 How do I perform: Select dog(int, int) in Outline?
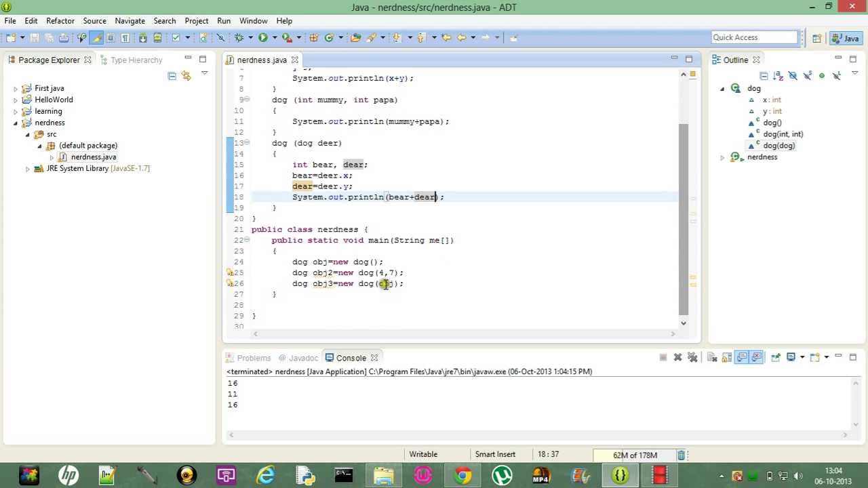tap(783, 134)
